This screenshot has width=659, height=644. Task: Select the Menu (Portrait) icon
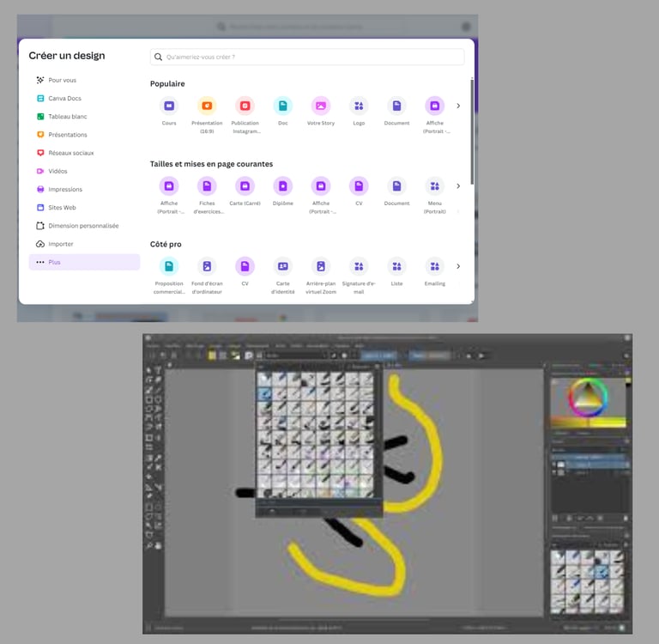(434, 186)
